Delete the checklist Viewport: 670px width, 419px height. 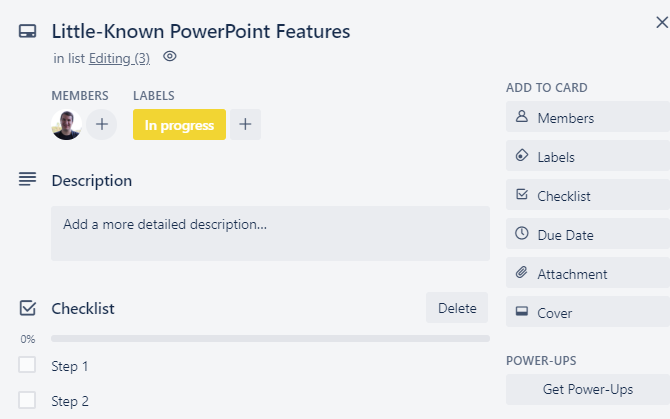point(457,308)
